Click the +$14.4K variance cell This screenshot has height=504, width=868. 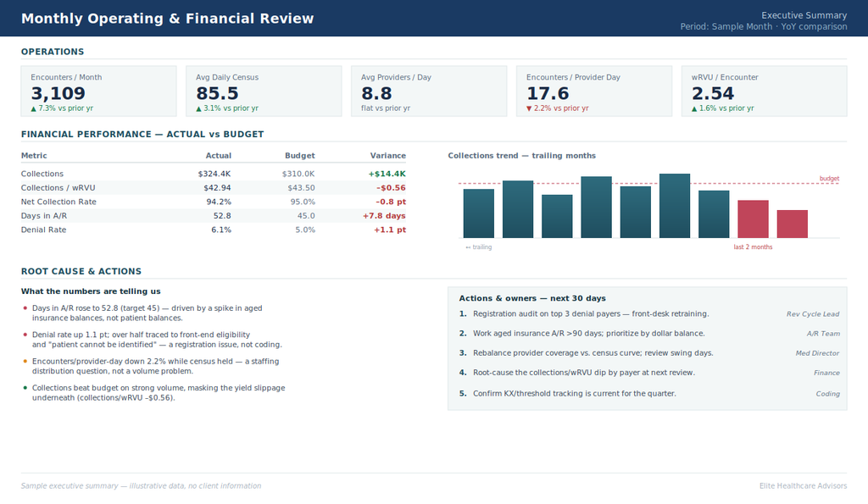[387, 174]
